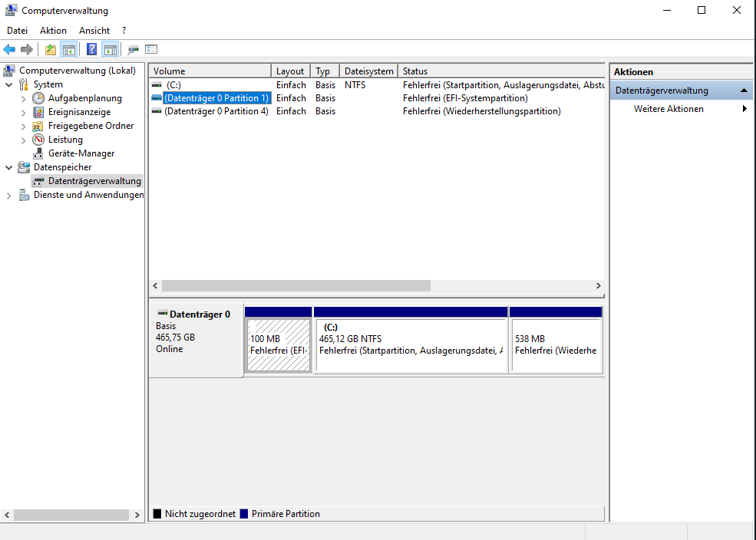
Task: Maximize the Computerverwaltung window
Action: [x=702, y=10]
